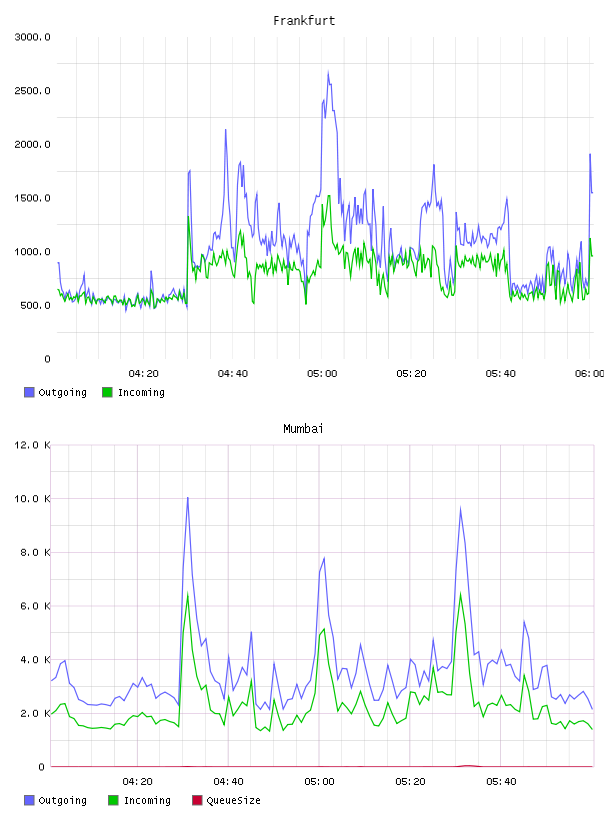Click the 05:40 time label in Frankfurt chart

coord(501,374)
